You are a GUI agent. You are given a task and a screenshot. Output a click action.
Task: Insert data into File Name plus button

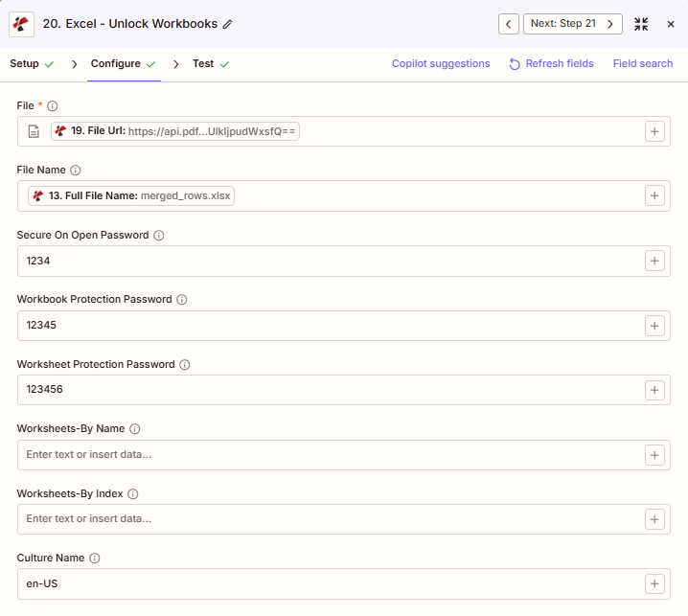coord(654,195)
